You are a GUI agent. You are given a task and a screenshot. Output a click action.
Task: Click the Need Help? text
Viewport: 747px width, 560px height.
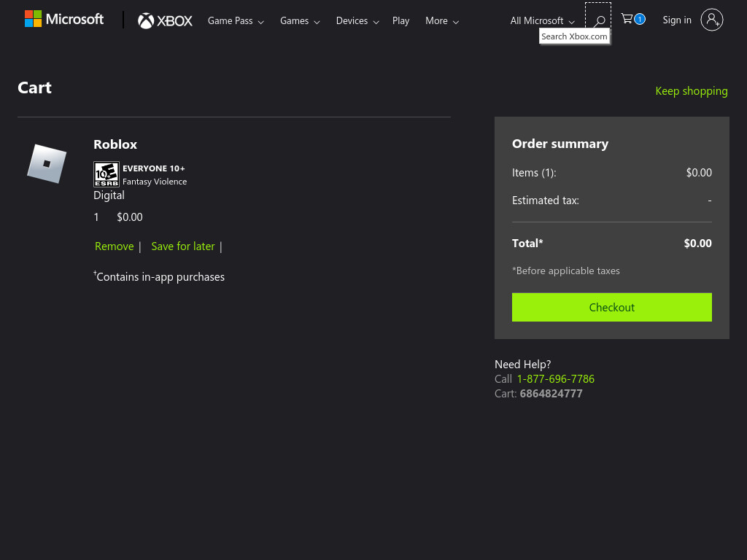click(522, 365)
